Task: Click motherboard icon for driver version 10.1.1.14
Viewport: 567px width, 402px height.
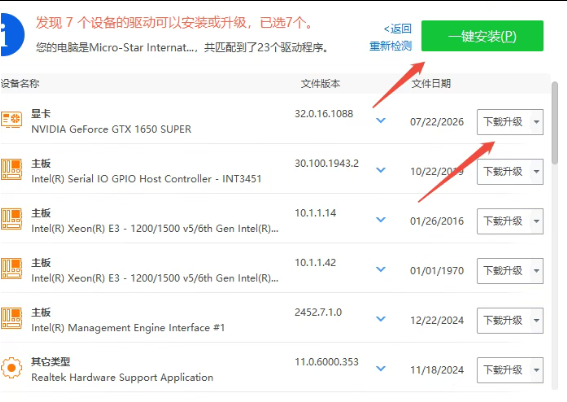Action: pos(11,219)
